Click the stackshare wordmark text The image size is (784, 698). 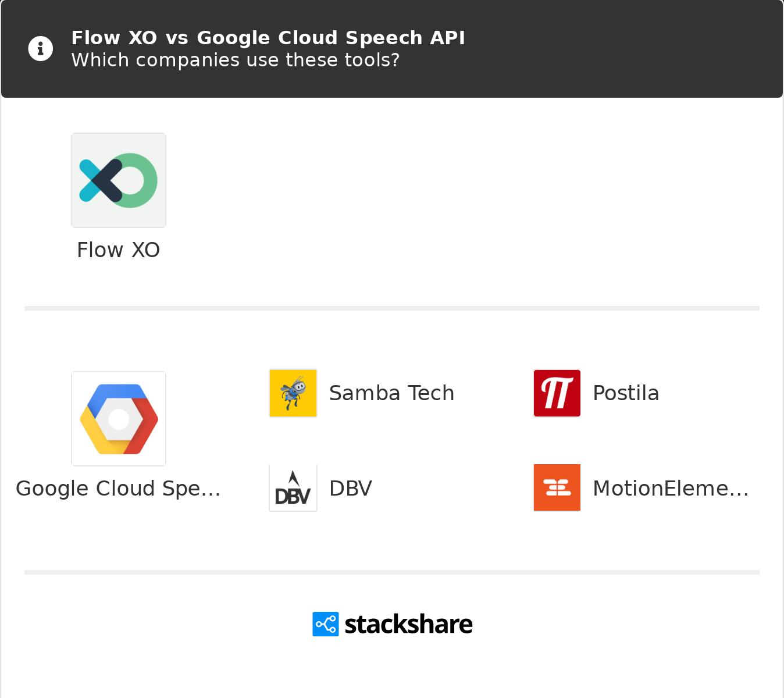click(408, 624)
